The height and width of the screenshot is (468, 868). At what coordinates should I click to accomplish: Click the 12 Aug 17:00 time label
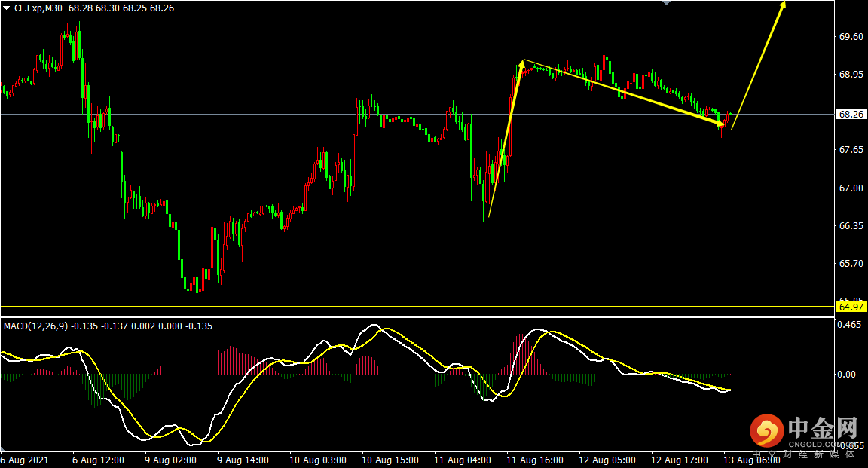pyautogui.click(x=679, y=460)
